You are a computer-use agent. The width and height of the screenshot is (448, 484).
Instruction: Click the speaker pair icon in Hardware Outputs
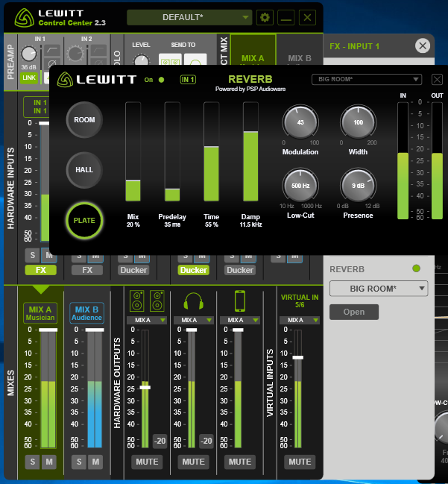(x=147, y=301)
